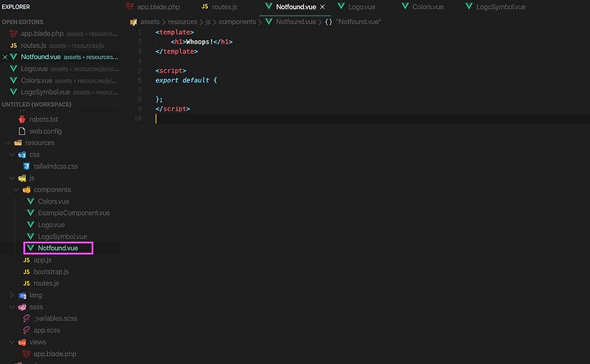Click the views folder icon
The image size is (590, 364).
(x=22, y=342)
